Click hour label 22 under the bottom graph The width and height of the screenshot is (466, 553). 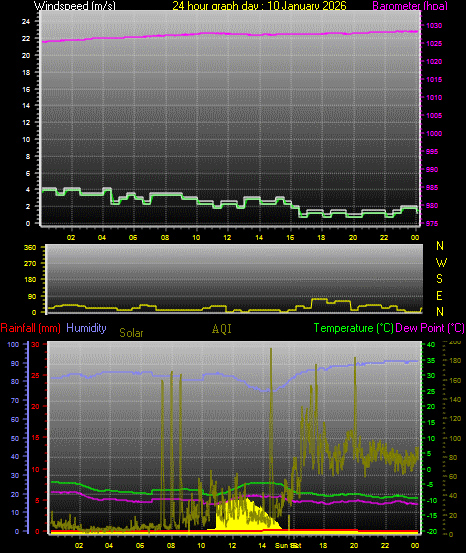point(385,546)
